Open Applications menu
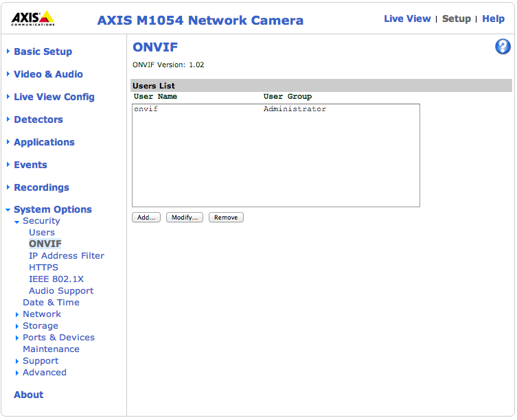Image resolution: width=517 pixels, height=420 pixels. (x=44, y=142)
